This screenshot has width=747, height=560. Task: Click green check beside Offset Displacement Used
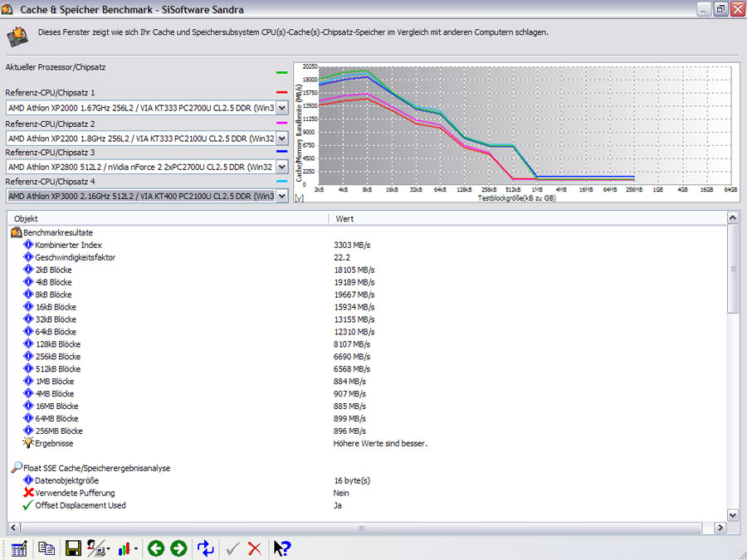tap(28, 504)
